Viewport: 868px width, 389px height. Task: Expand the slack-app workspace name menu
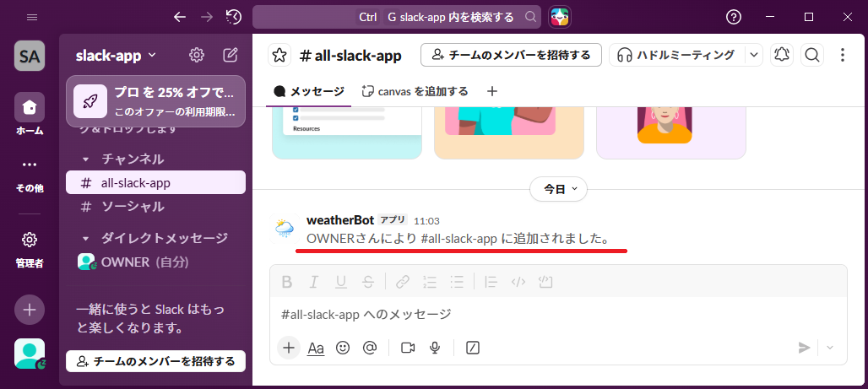116,56
